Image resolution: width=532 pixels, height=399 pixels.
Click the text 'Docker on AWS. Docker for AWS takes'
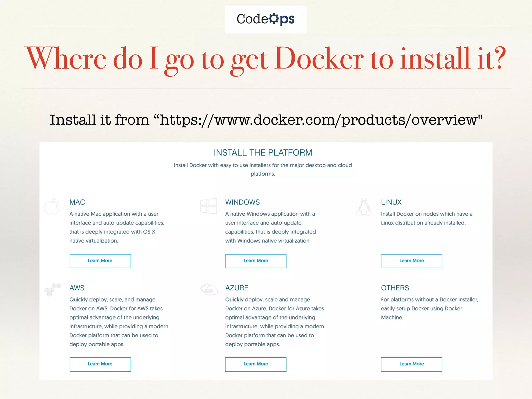(x=116, y=309)
